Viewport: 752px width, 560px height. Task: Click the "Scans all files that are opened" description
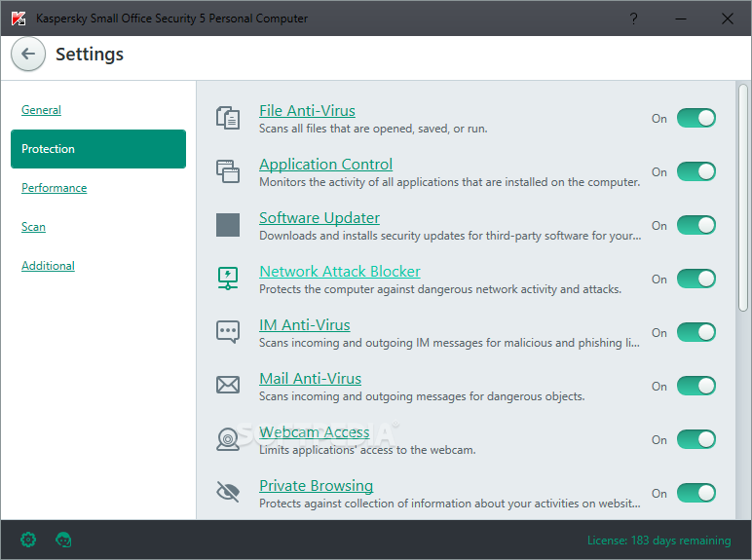[373, 129]
